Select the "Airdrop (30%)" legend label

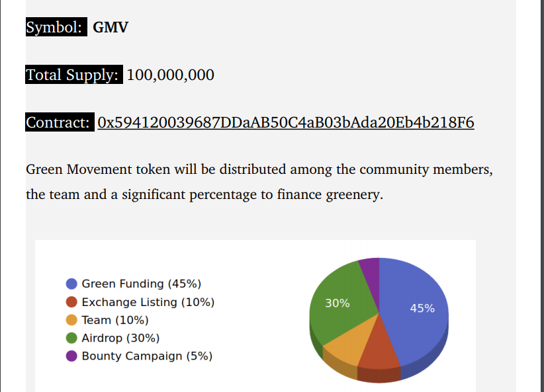click(x=120, y=338)
